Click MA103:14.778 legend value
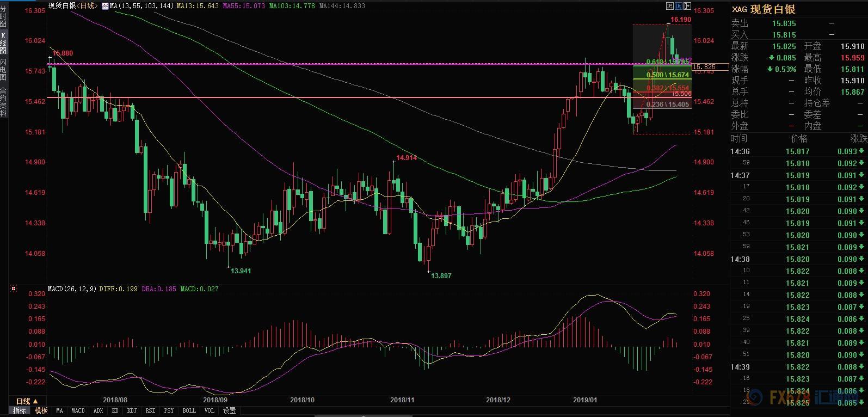The height and width of the screenshot is (417, 868). click(293, 6)
